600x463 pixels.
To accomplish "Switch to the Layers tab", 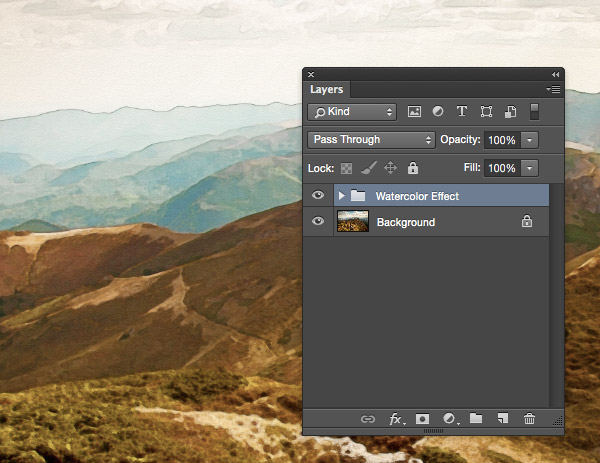I will (x=326, y=90).
